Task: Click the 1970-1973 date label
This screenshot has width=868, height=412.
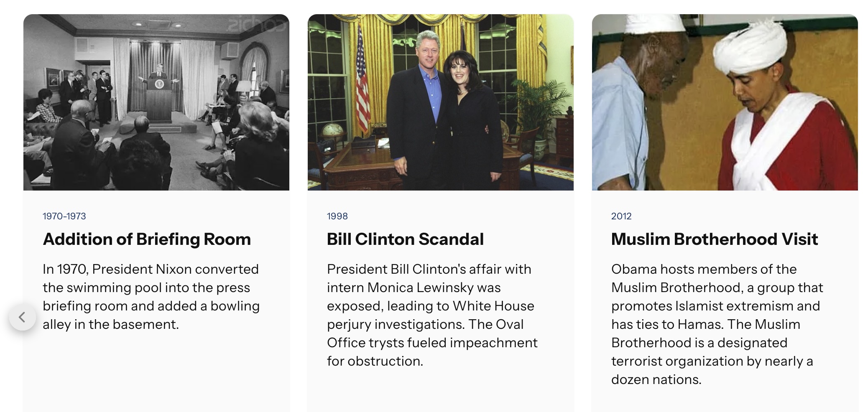Action: 64,216
